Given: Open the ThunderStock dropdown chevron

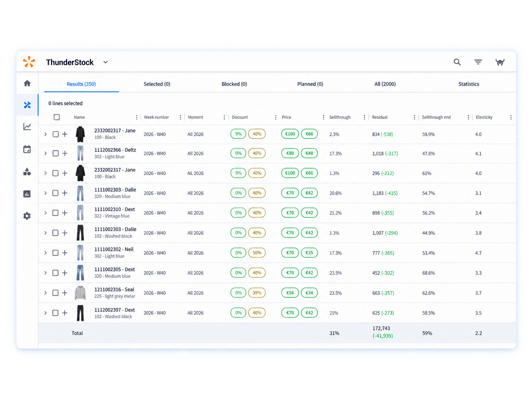Looking at the screenshot, I should (105, 62).
